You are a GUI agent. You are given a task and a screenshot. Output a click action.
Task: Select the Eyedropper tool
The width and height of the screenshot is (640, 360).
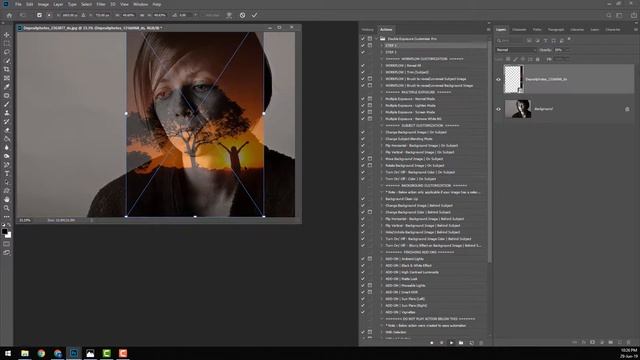tap(7, 87)
